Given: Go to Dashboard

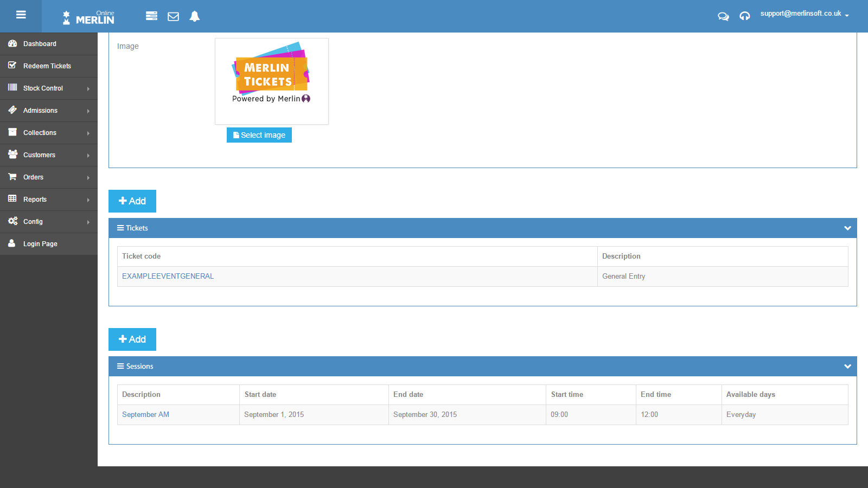Looking at the screenshot, I should tap(49, 44).
